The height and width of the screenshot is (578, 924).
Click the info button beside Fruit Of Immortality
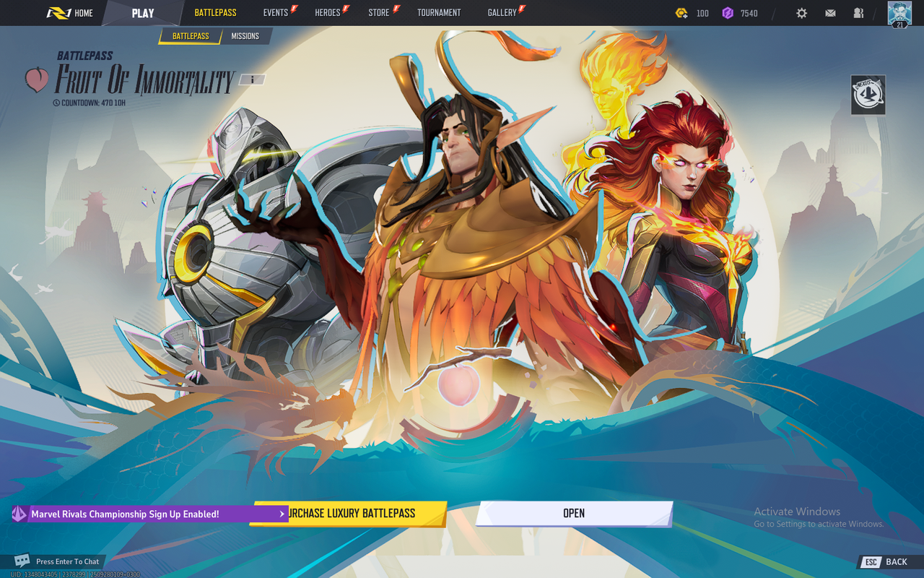click(253, 79)
